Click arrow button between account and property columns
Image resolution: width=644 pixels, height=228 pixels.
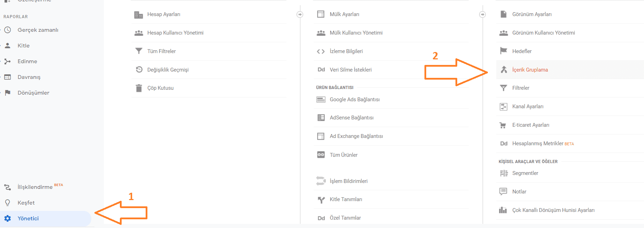(x=300, y=14)
